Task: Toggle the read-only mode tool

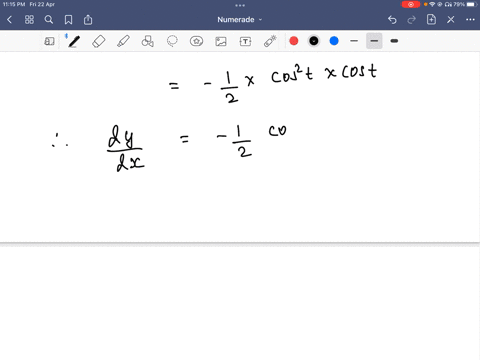Action: 49,41
